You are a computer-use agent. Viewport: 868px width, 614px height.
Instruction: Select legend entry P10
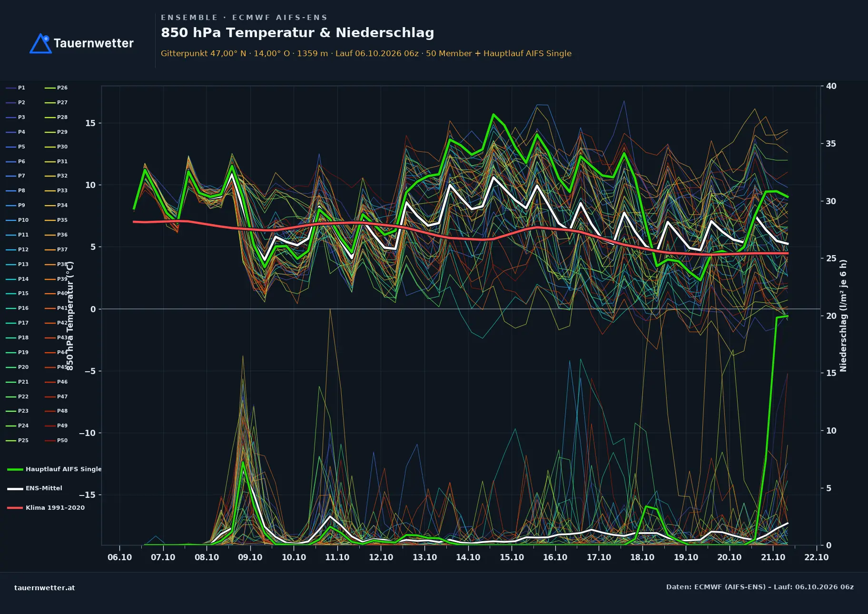[17, 220]
